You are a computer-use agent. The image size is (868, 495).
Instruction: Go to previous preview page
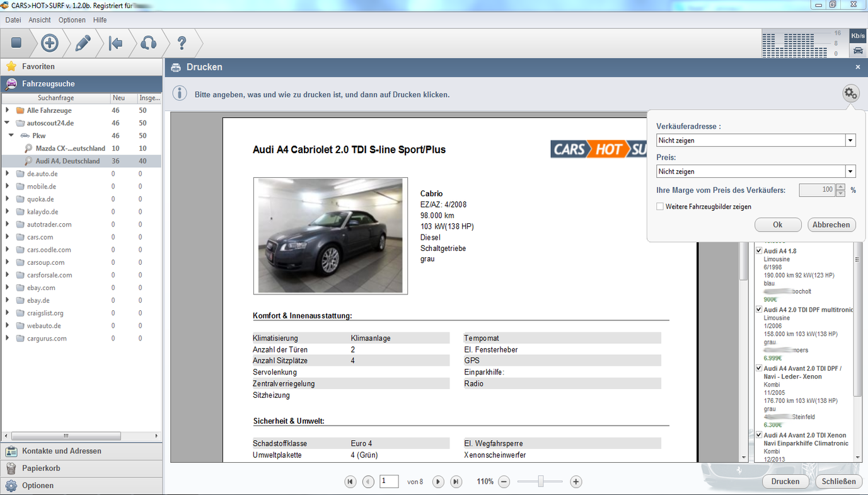coord(369,482)
